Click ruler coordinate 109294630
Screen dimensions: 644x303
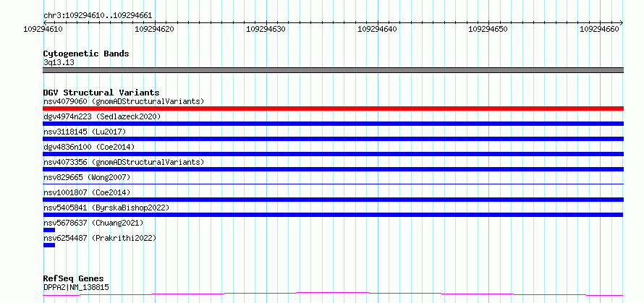(266, 29)
